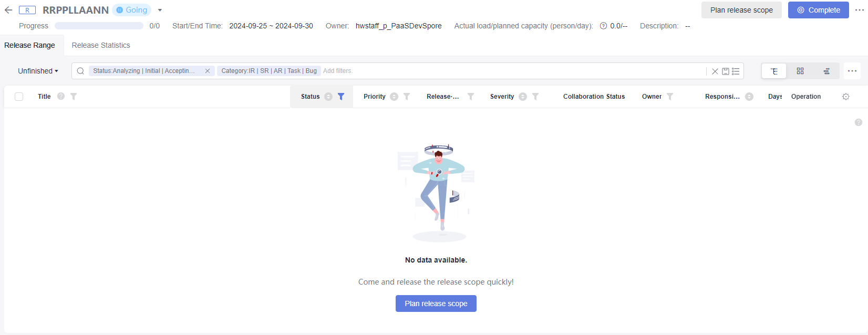Sort by the Priority column

coord(394,97)
